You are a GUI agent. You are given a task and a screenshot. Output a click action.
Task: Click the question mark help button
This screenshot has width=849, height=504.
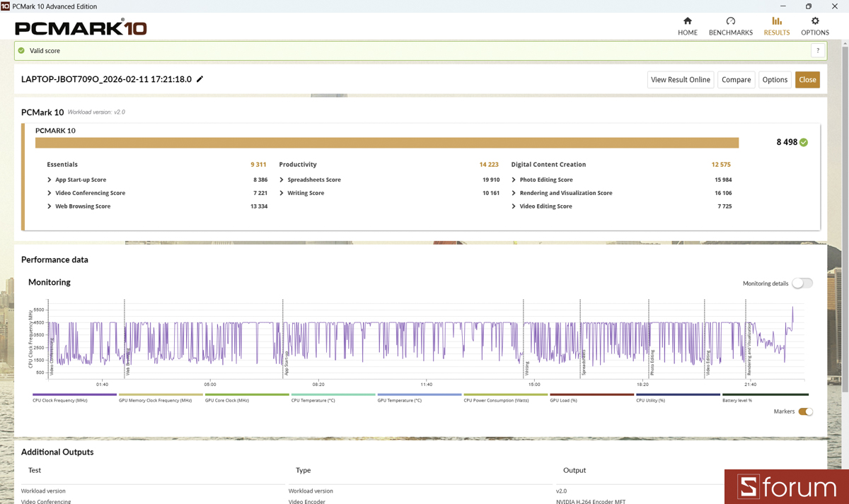click(x=818, y=51)
